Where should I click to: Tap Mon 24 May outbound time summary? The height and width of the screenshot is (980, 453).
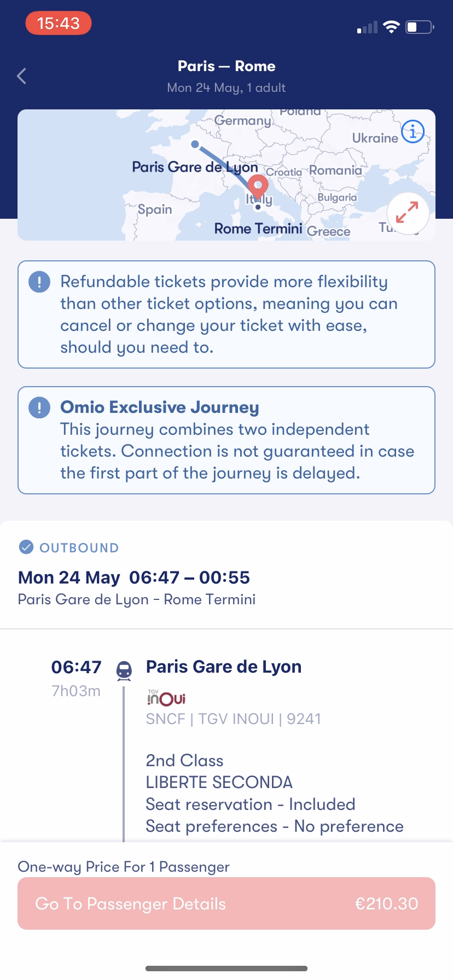134,577
